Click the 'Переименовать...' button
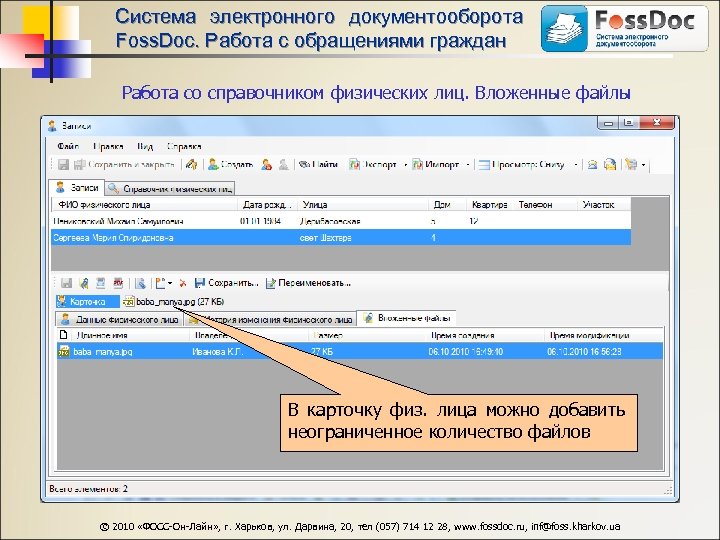Viewport: 720px width, 540px height. tap(308, 283)
